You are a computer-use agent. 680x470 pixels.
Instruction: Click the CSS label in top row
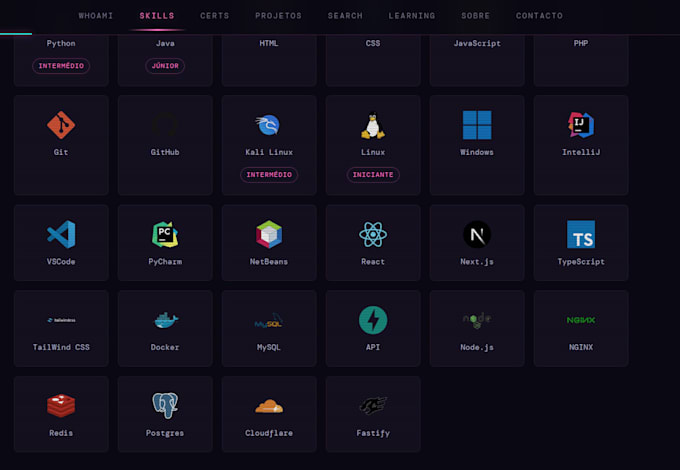[373, 43]
